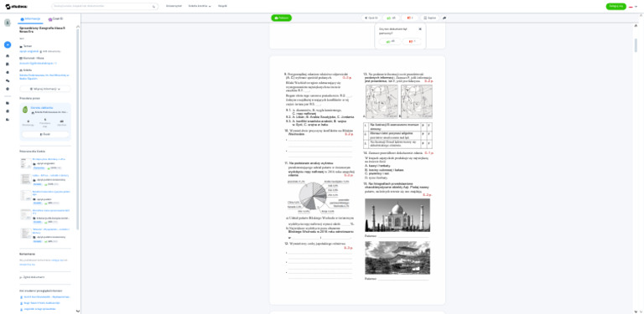
Task: Open the header dropdown menu with the arrow
Action: coord(200,6)
